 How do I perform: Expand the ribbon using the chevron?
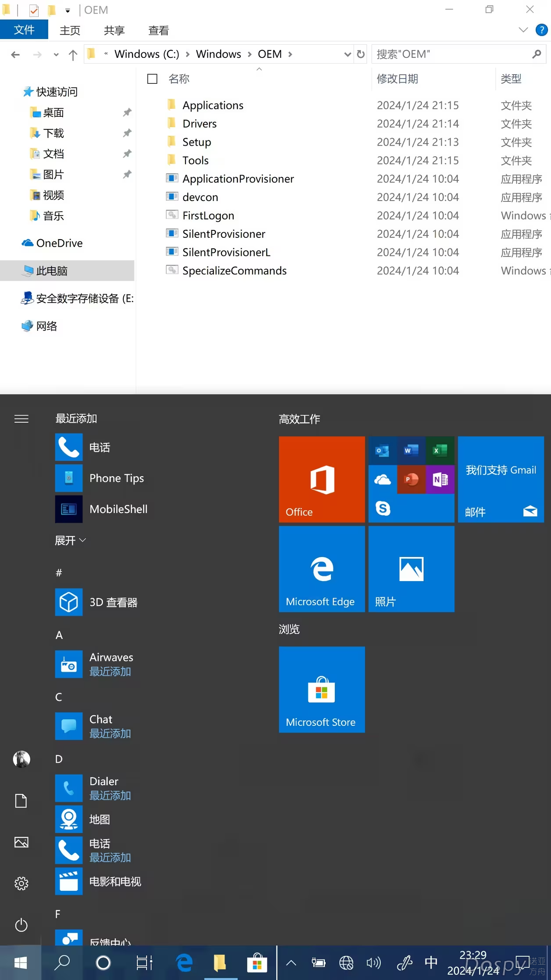523,30
